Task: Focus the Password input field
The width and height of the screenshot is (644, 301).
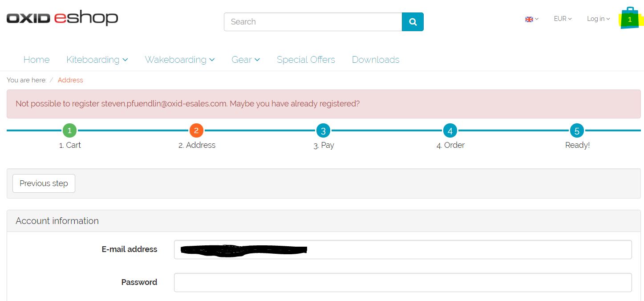Action: 402,283
